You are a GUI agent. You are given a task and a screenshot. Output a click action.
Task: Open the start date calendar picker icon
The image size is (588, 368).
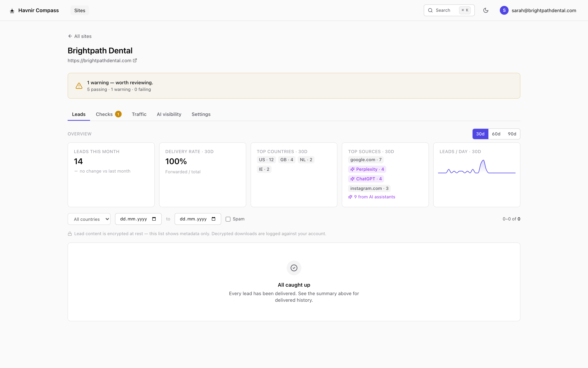tap(154, 219)
